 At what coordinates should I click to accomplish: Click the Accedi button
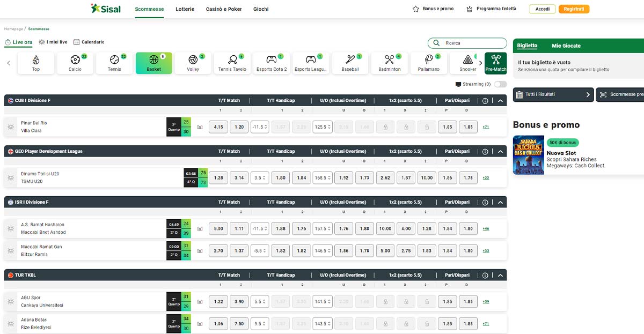click(542, 9)
